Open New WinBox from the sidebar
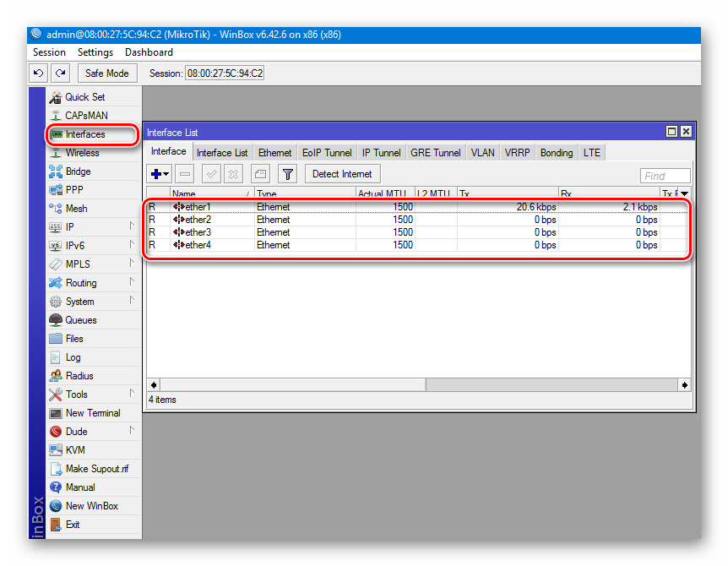728x566 pixels. pyautogui.click(x=94, y=506)
